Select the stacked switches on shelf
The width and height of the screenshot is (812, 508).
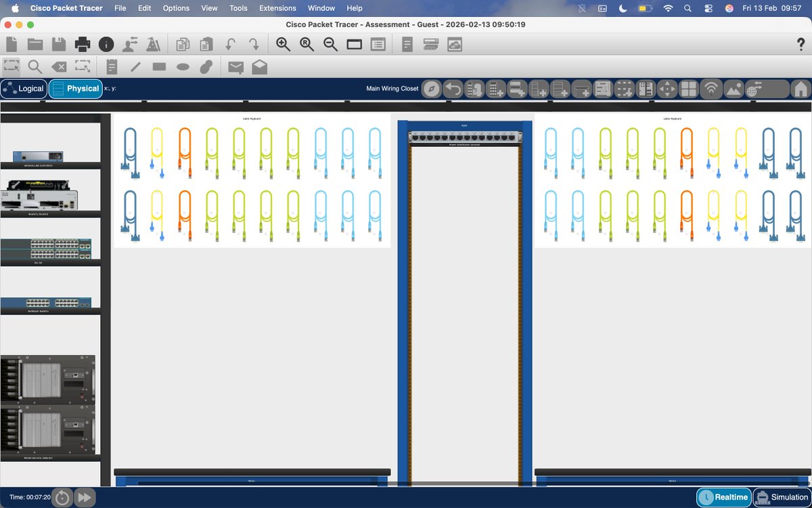pos(46,249)
